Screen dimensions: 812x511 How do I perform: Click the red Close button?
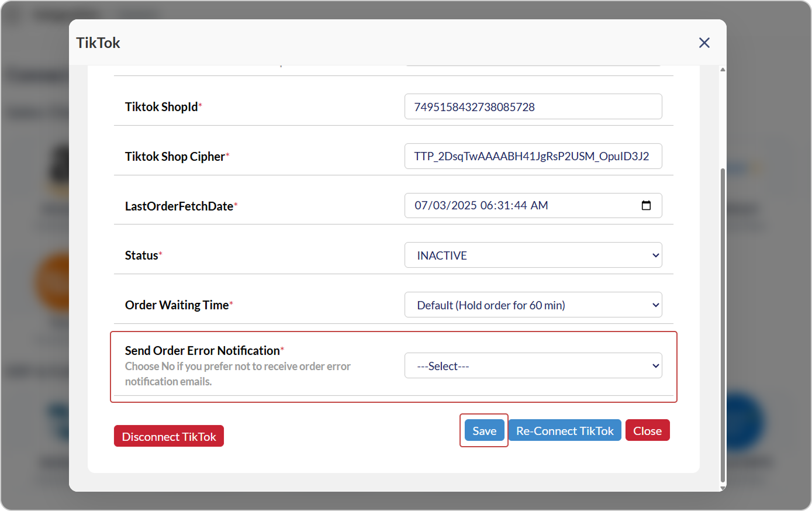pyautogui.click(x=647, y=431)
